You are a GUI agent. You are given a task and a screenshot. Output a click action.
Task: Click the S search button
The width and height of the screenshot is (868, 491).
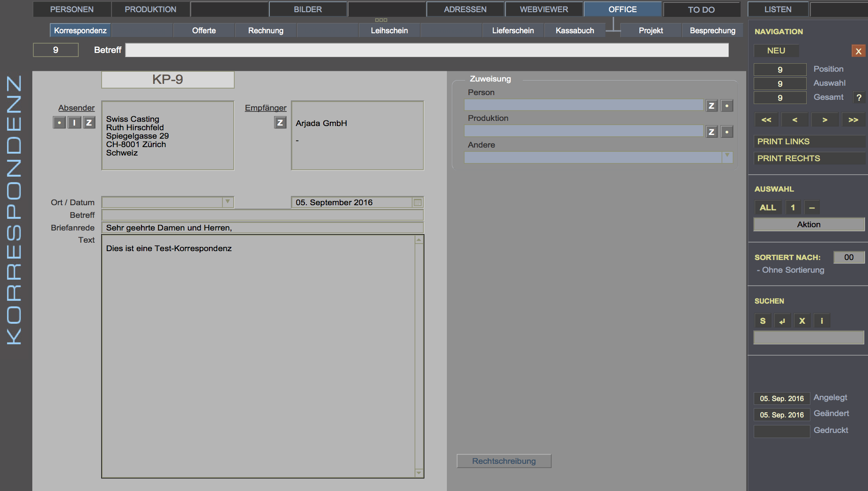(763, 321)
